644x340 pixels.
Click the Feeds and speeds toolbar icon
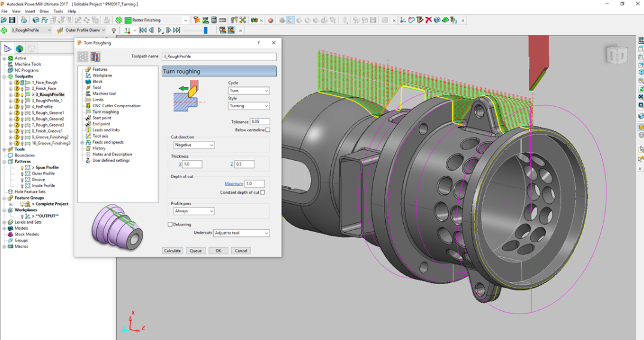click(x=44, y=20)
